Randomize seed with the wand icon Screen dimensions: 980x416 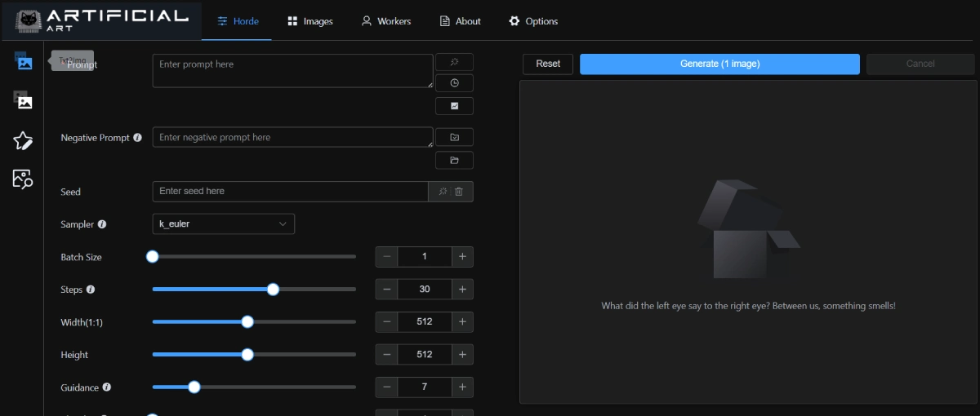pos(442,192)
